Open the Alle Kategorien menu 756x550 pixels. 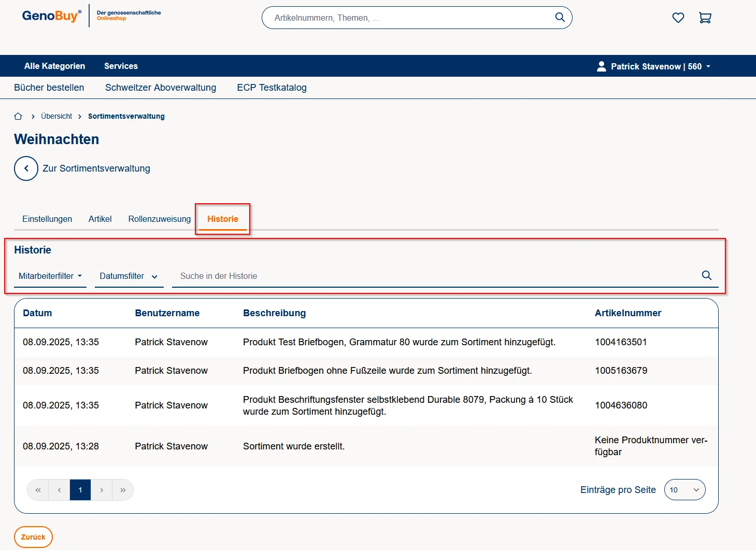click(x=54, y=66)
